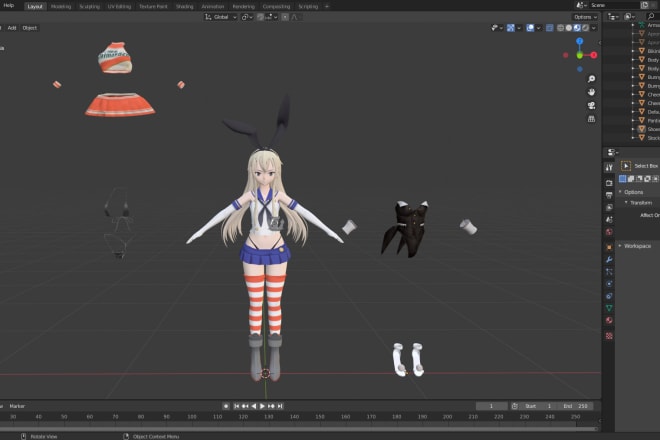Screen dimensions: 660x440
Task: Click the outliner search field
Action: click(652, 16)
